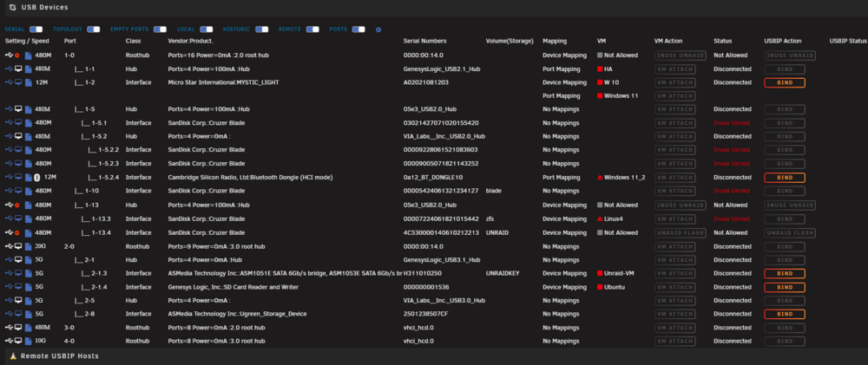This screenshot has width=868, height=365.
Task: Click the monitor icon on port 1-5.2.3 row
Action: (x=18, y=164)
